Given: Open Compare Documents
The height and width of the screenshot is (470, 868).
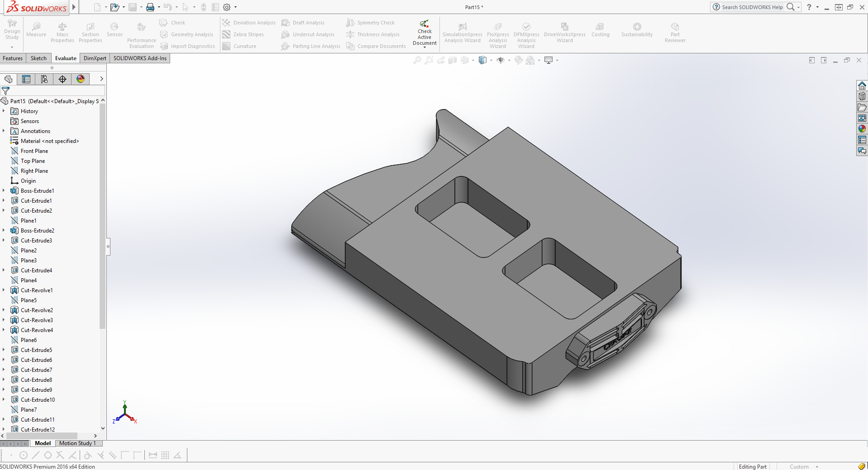Looking at the screenshot, I should (x=376, y=46).
